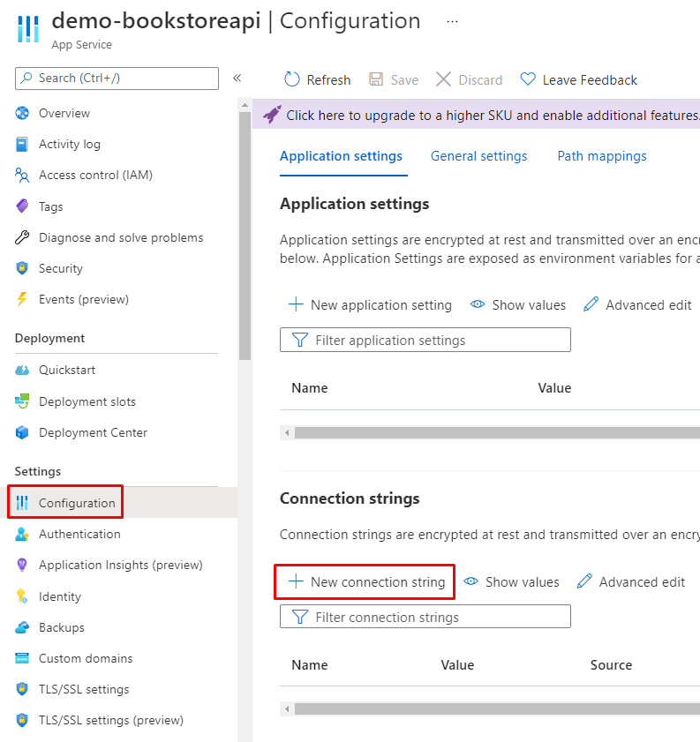700x742 pixels.
Task: Open Advanced edit for connection strings
Action: coord(631,581)
